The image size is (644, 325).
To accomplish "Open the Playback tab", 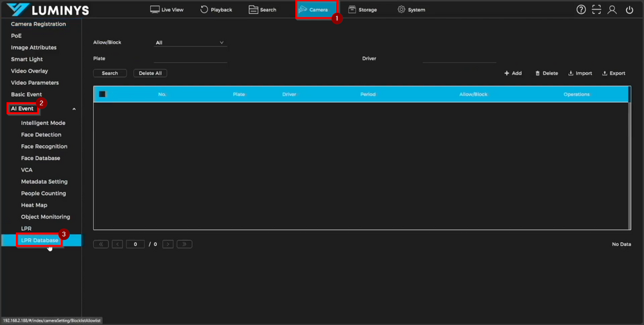I will pos(216,10).
